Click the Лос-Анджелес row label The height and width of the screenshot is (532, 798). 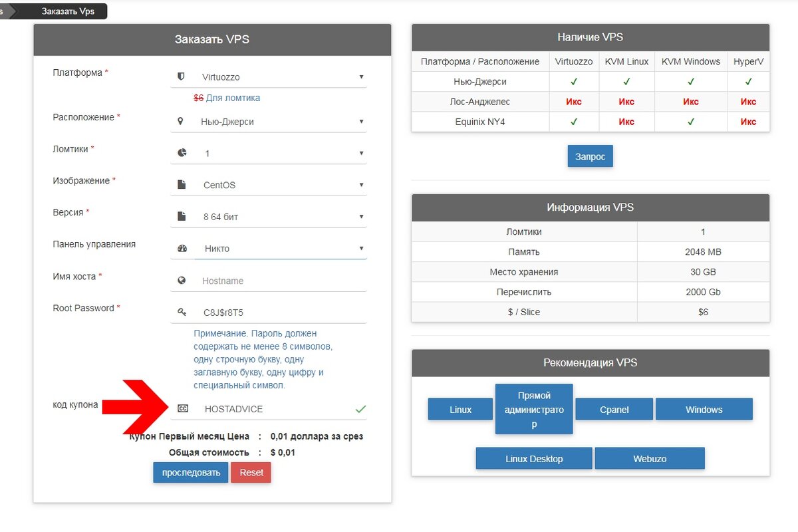(x=480, y=102)
